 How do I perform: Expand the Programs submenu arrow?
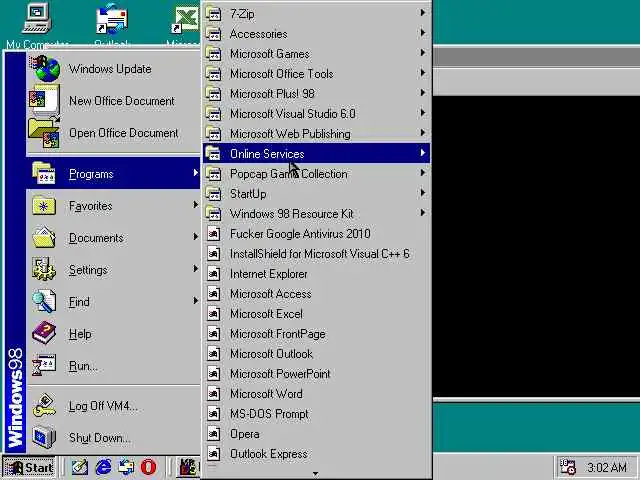(x=196, y=173)
